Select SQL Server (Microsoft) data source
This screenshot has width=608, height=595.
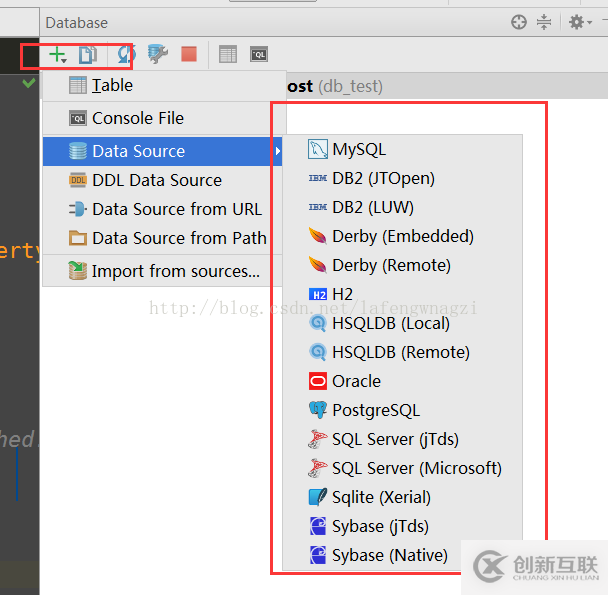click(x=402, y=469)
